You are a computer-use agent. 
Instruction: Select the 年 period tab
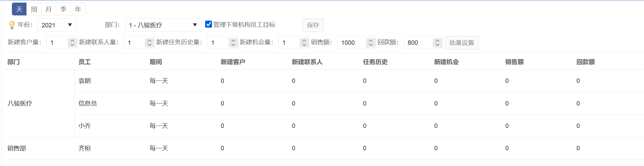pos(78,9)
